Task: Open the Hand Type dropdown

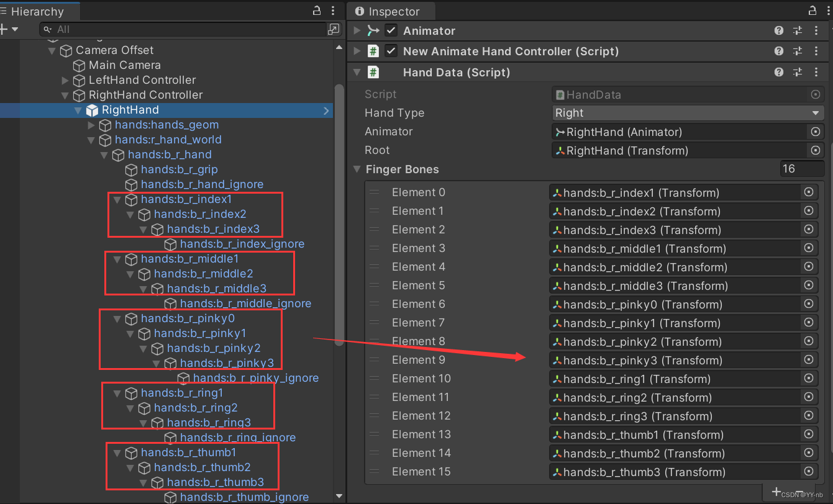Action: click(x=688, y=113)
